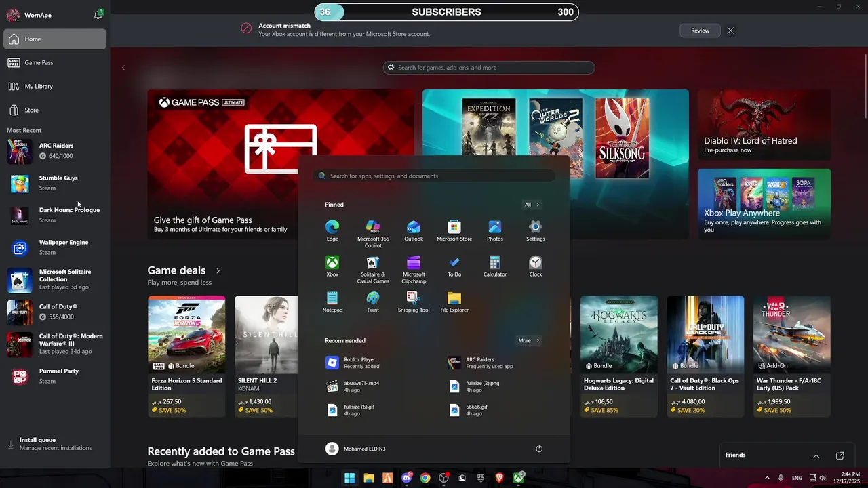
Task: Click the Start menu power button
Action: pyautogui.click(x=539, y=449)
